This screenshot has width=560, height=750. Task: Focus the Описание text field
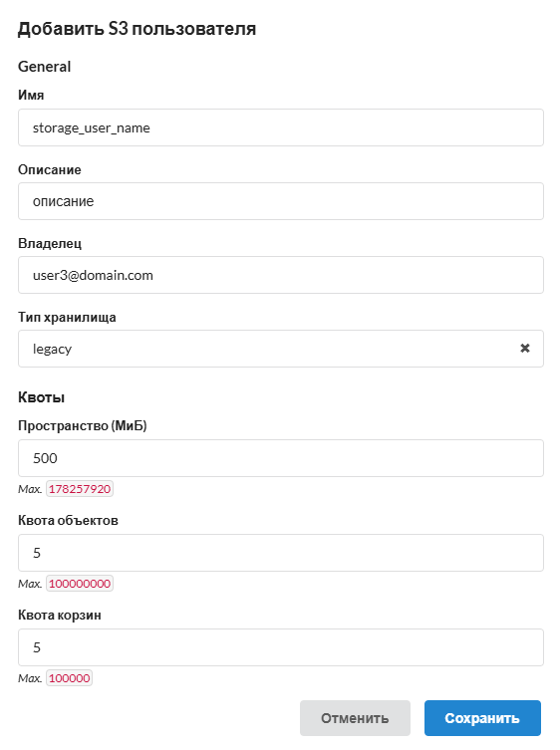coord(280,201)
